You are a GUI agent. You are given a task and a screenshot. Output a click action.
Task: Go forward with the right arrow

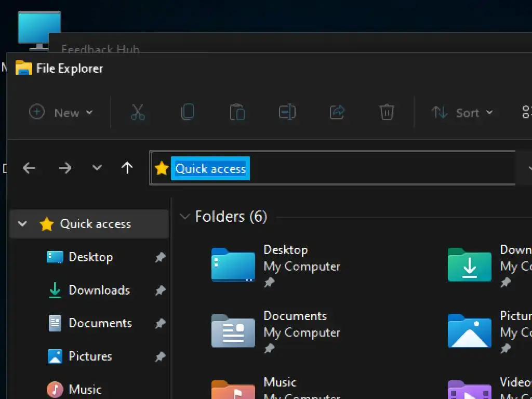pyautogui.click(x=65, y=168)
